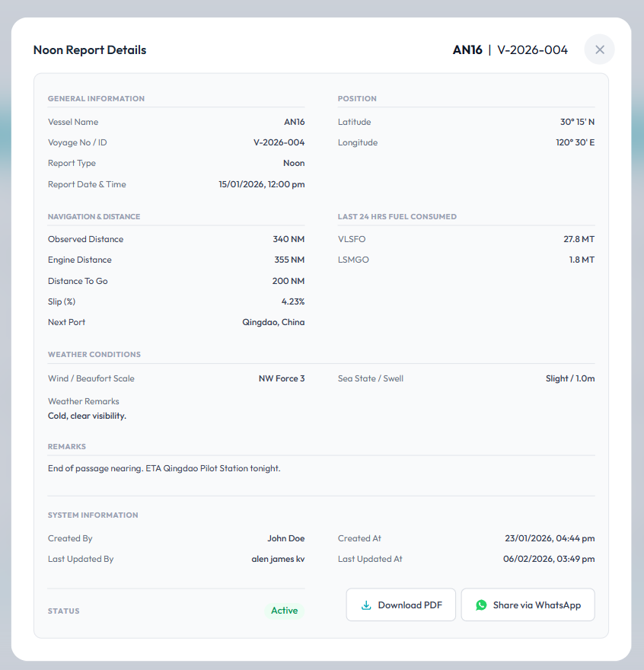The image size is (644, 670).
Task: Click the WhatsApp logo icon
Action: coord(481,605)
